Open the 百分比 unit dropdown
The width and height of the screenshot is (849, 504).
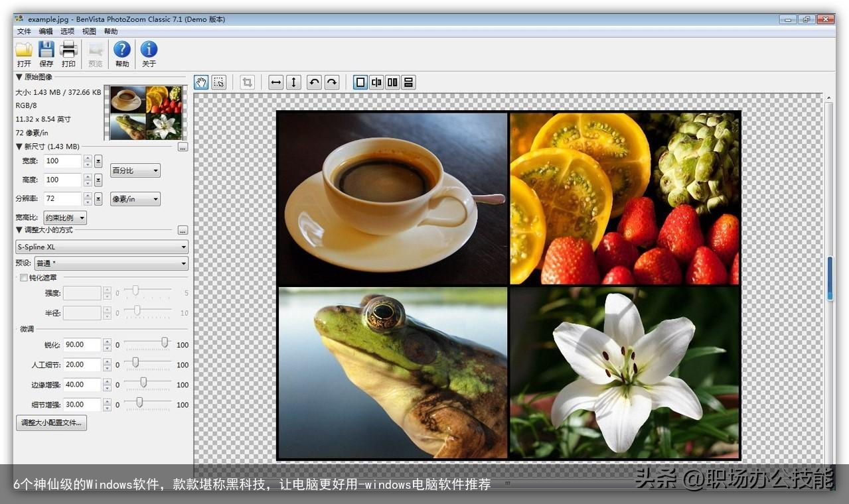(135, 170)
